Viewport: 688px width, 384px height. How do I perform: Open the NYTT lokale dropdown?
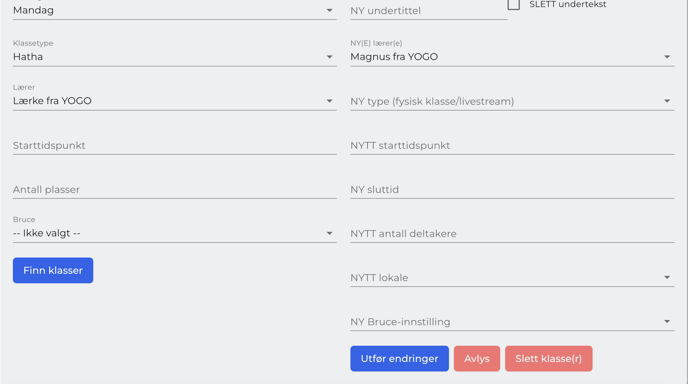pos(512,277)
